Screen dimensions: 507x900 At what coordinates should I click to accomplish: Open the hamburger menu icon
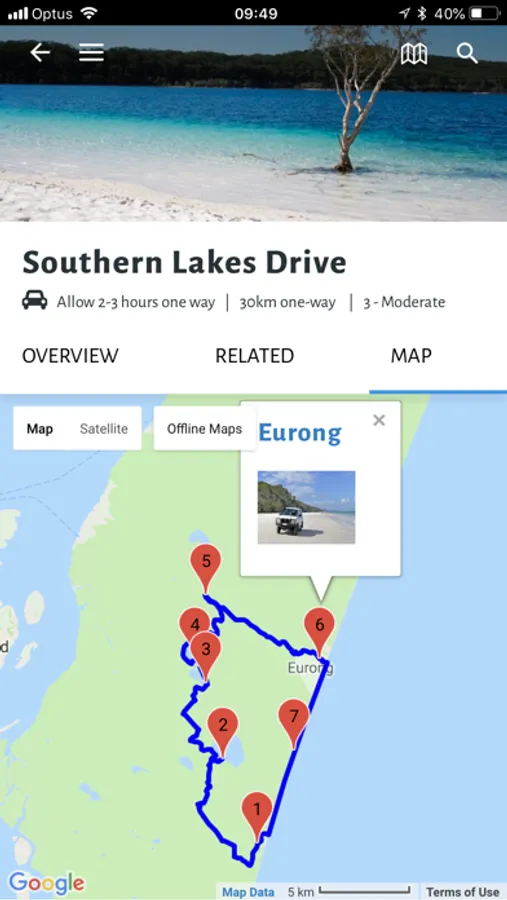coord(91,53)
